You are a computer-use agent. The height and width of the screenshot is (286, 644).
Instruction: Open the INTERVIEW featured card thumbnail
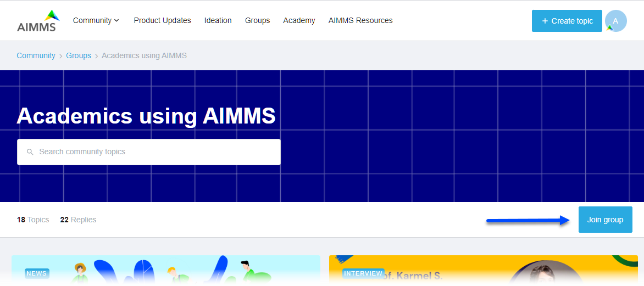484,270
